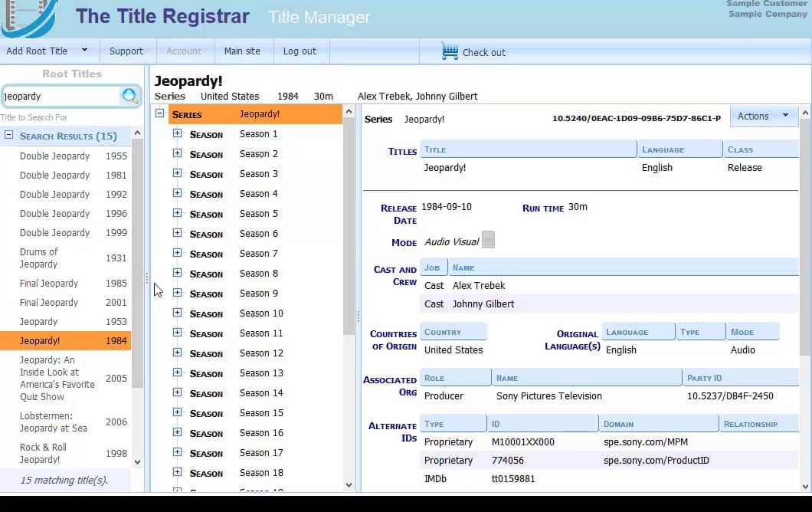Open Add Root Title dropdown arrow

point(84,51)
